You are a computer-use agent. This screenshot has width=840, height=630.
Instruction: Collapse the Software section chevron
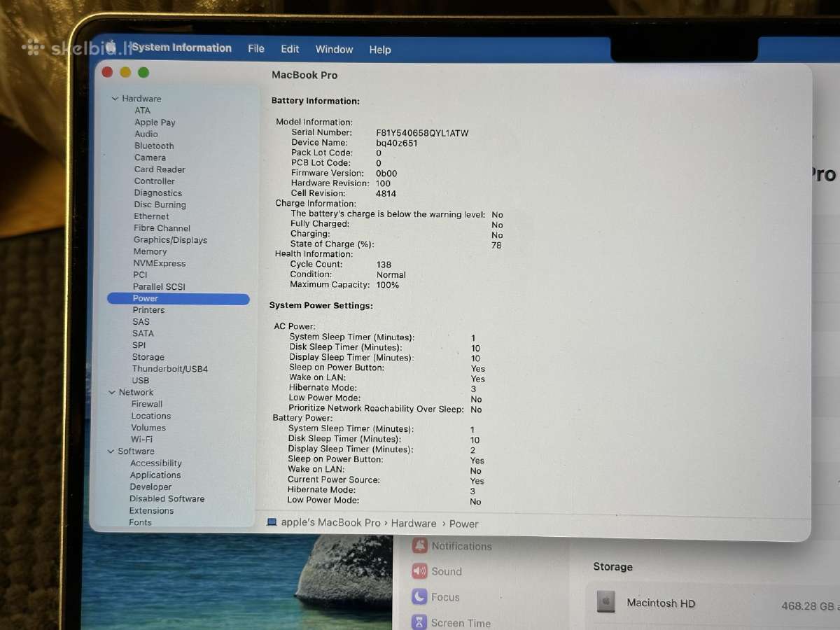(x=111, y=451)
